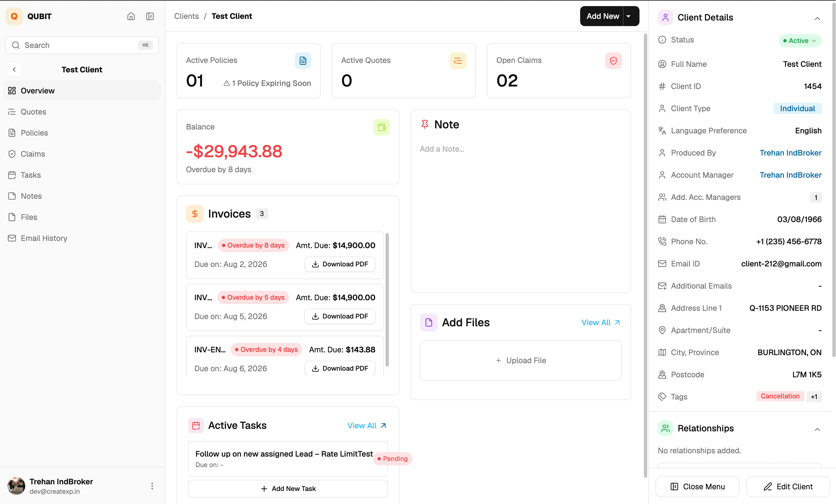Viewport: 836px width, 504px height.
Task: Open the Quotes section
Action: (x=82, y=112)
